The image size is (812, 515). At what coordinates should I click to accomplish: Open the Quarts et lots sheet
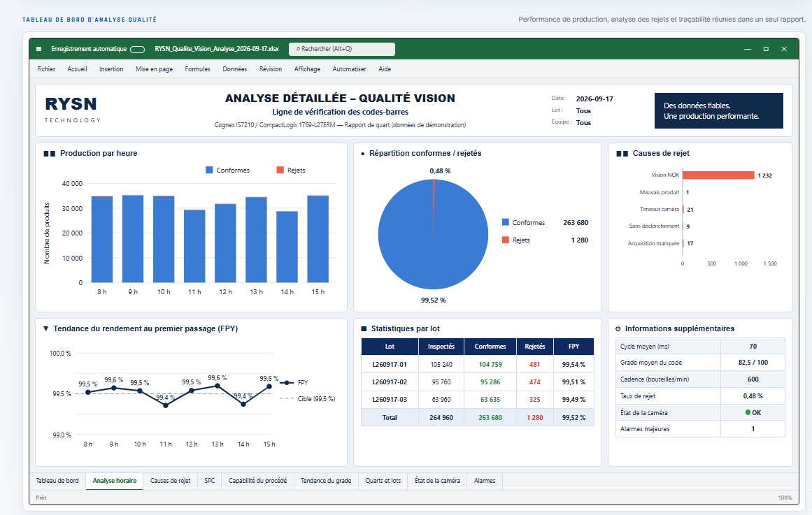(383, 481)
